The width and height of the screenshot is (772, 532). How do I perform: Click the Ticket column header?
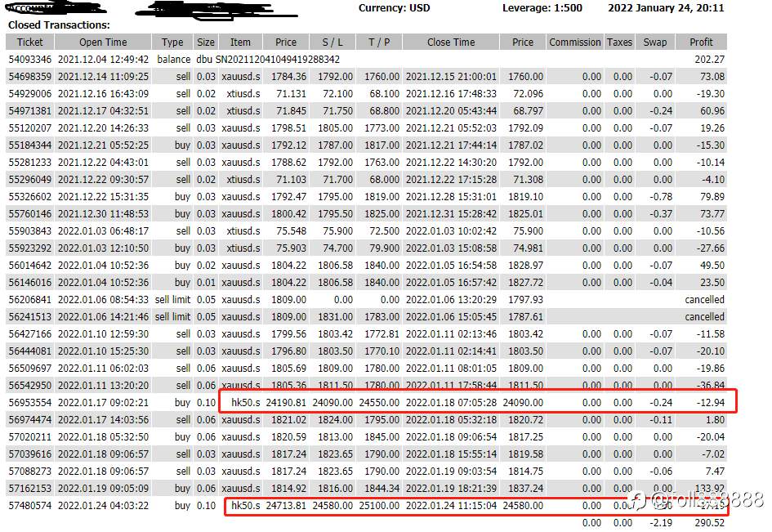click(x=29, y=42)
